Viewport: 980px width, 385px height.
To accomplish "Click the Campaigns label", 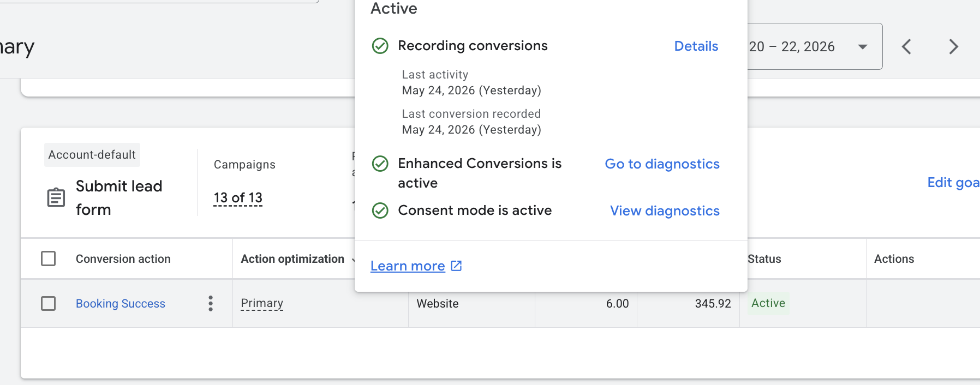I will 244,165.
